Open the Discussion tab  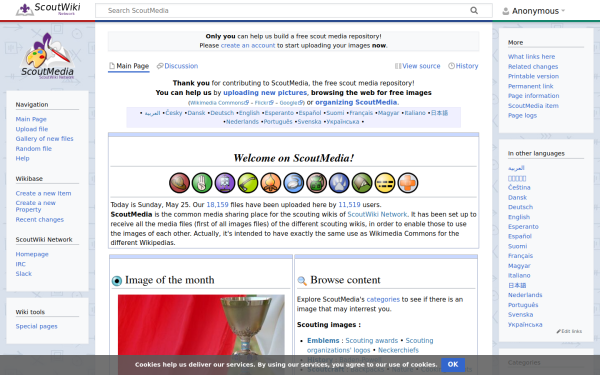(x=177, y=66)
